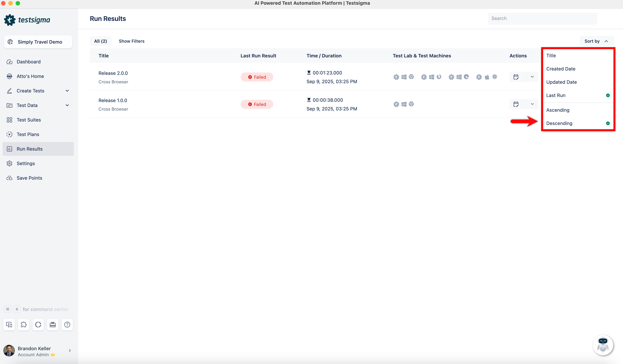Select the All (2) tab
The image size is (623, 364).
tap(100, 41)
